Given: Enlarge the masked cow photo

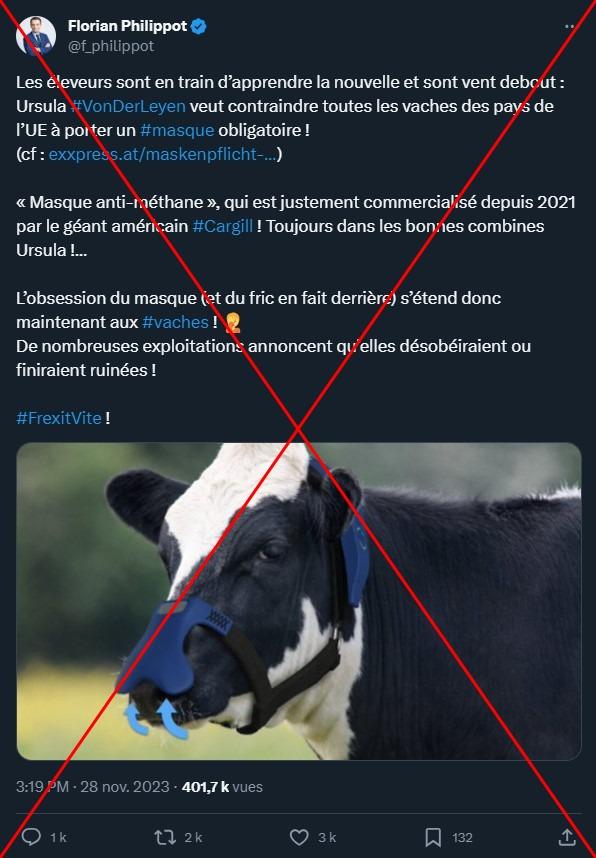Looking at the screenshot, I should coord(299,601).
